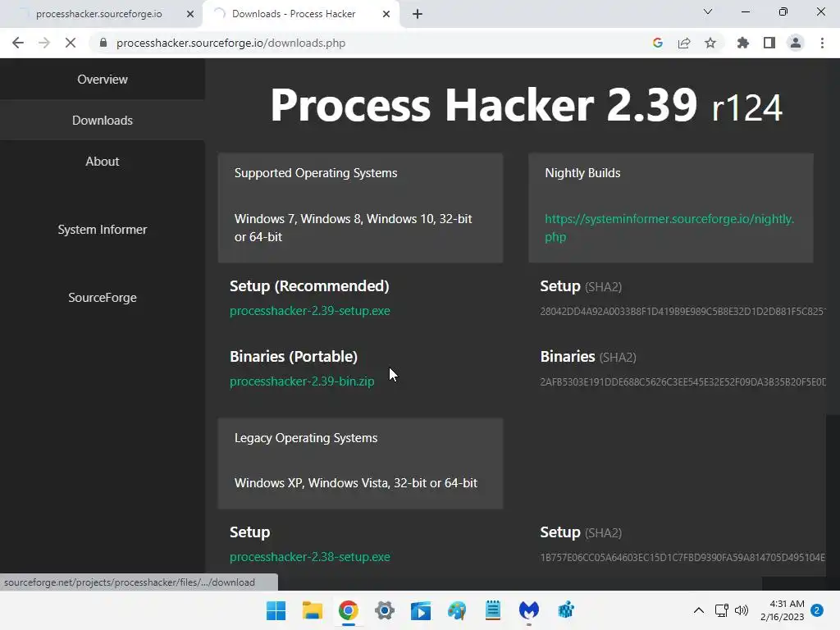840x630 pixels.
Task: Open the Paint palette taskbar icon
Action: point(457,610)
